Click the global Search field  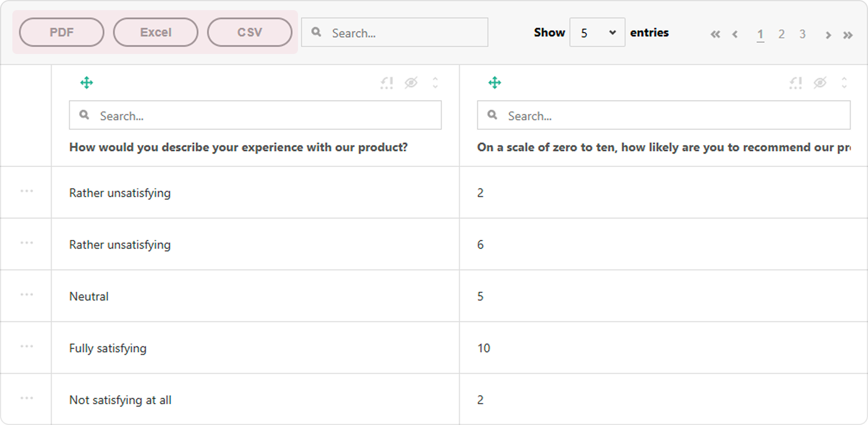pyautogui.click(x=394, y=32)
